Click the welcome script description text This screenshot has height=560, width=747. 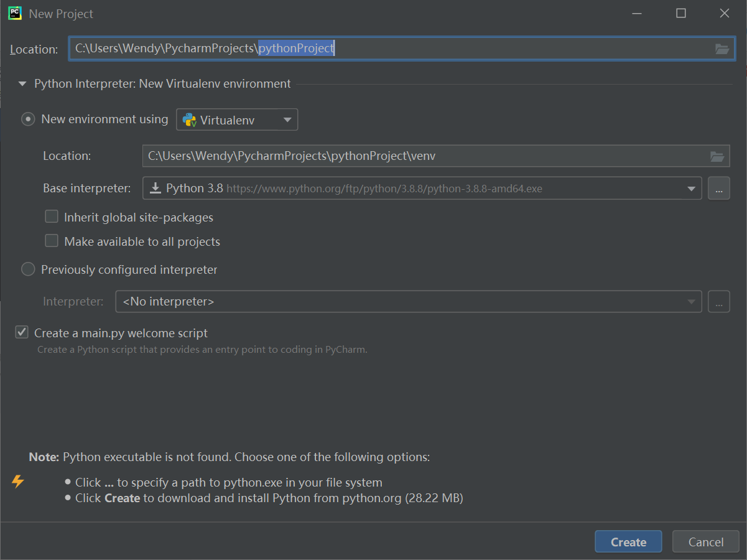[x=202, y=350]
